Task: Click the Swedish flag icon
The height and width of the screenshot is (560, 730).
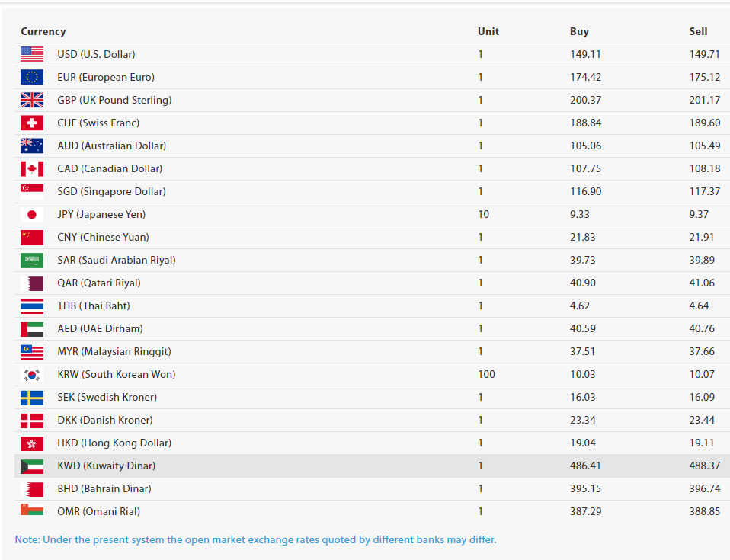Action: point(32,397)
